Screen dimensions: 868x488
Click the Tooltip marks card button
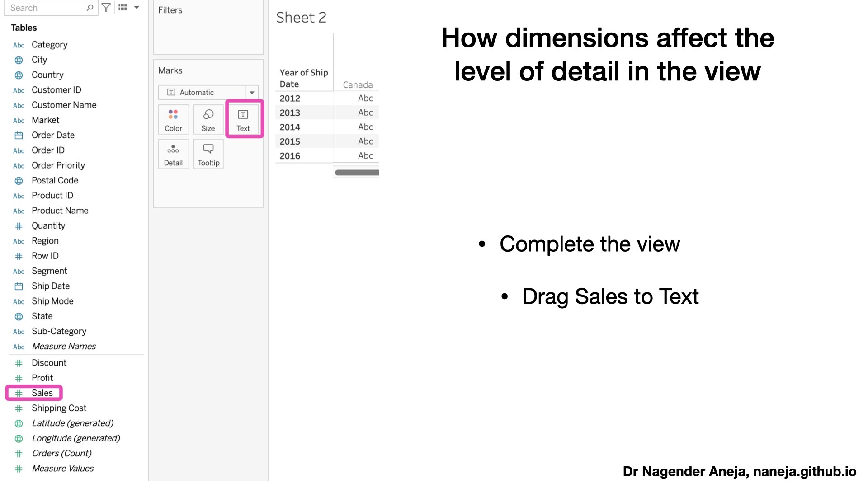coord(208,154)
